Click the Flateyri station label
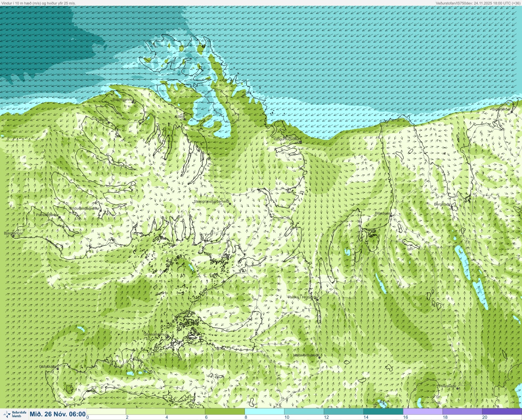The width and height of the screenshot is (522, 420). [x=102, y=120]
